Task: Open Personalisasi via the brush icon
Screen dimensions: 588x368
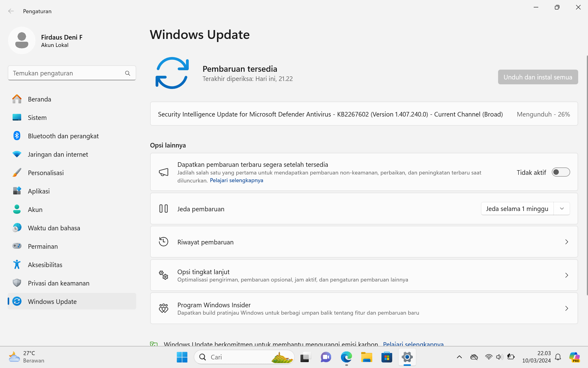Action: 17,172
